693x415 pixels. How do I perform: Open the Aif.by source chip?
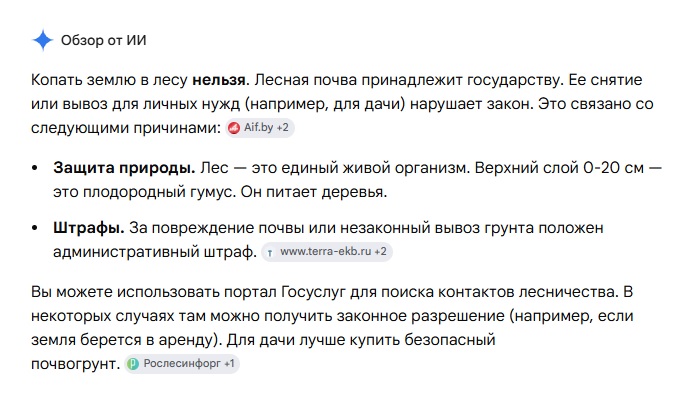coord(260,128)
